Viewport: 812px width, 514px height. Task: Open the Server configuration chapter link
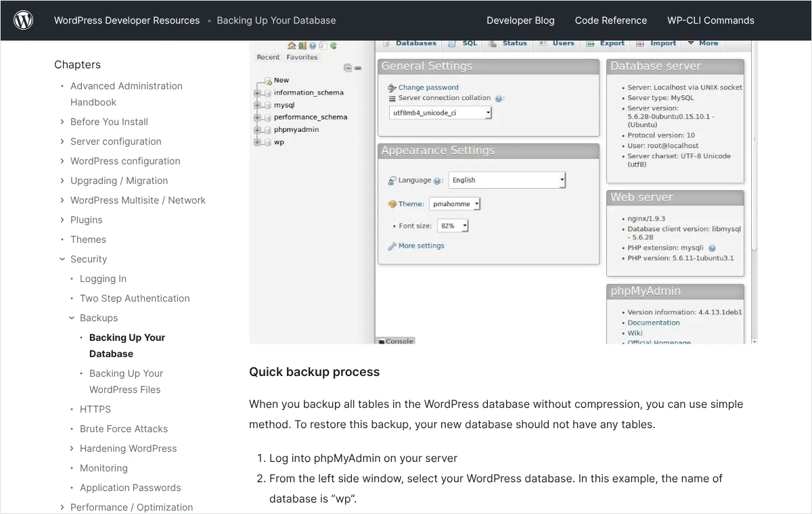click(x=116, y=141)
